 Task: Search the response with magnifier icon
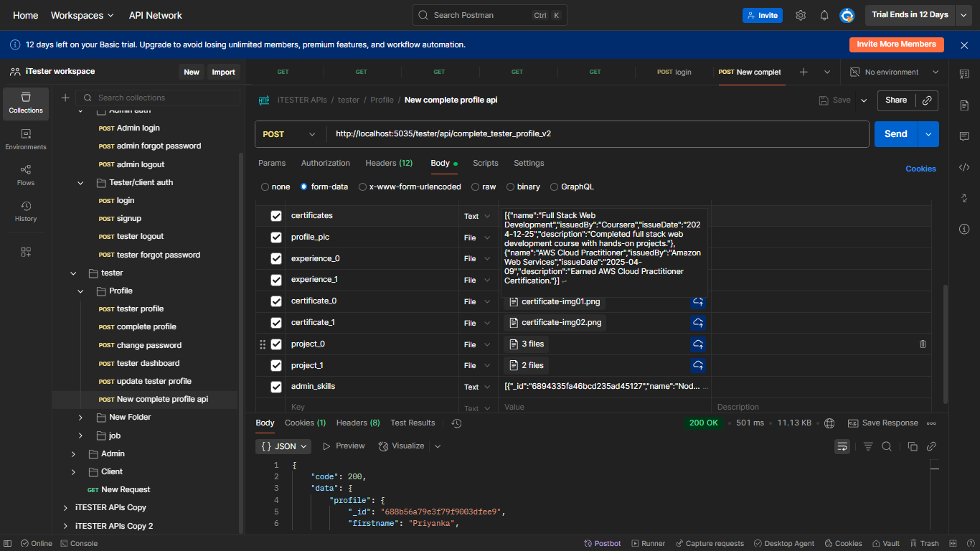(887, 446)
